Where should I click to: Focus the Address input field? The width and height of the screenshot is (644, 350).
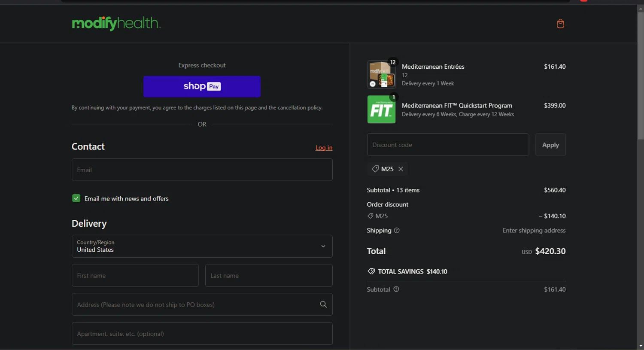click(202, 304)
